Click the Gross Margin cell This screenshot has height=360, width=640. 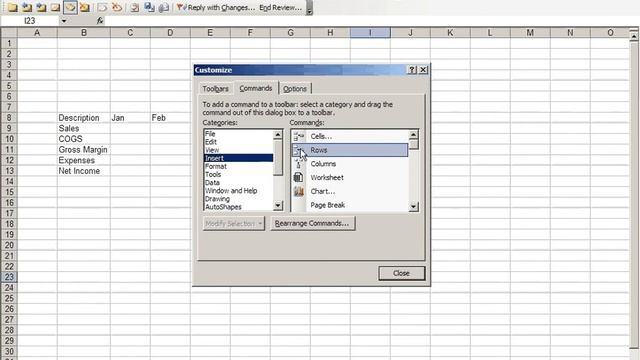pyautogui.click(x=84, y=149)
